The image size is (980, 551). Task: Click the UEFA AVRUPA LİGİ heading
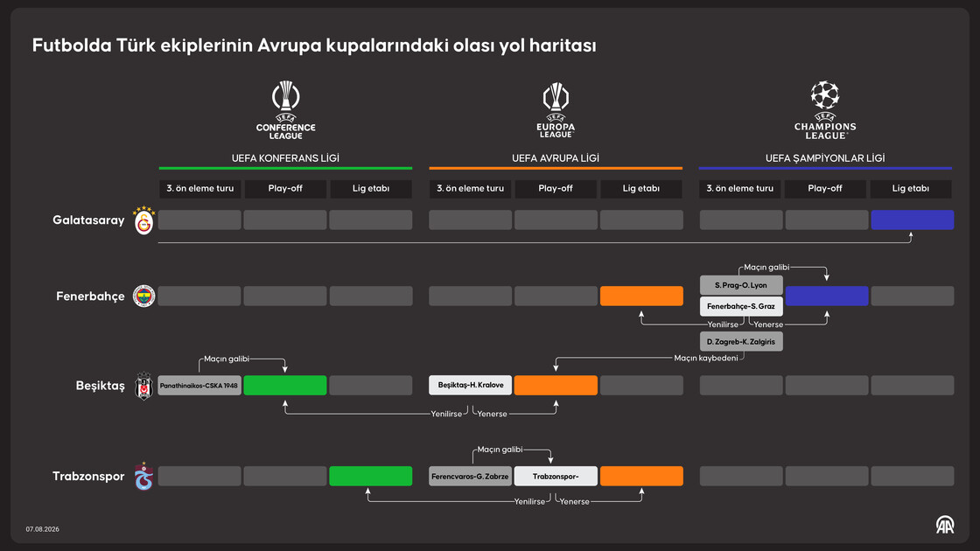click(x=556, y=158)
